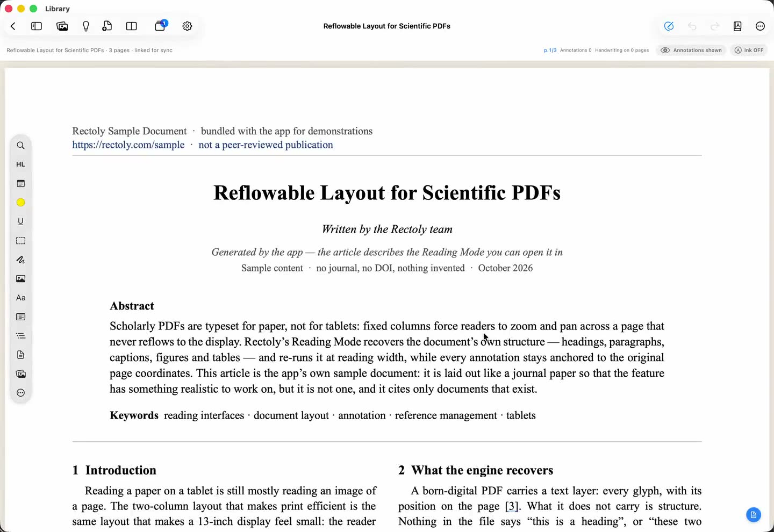The height and width of the screenshot is (532, 774).
Task: Click the '1 Introduction' section heading
Action: pos(114,470)
